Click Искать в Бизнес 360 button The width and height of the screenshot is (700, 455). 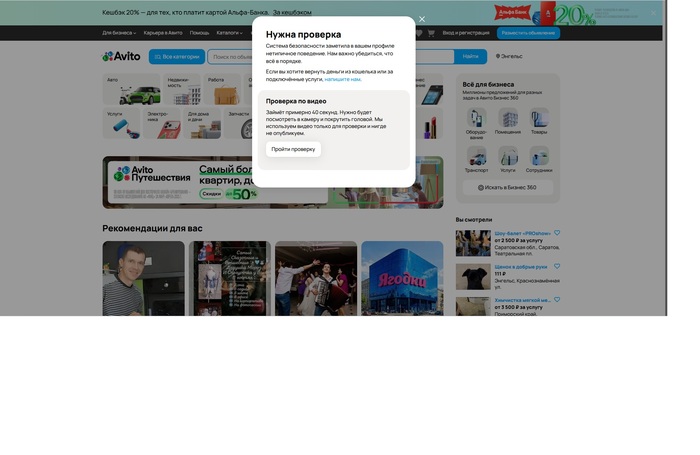click(507, 187)
